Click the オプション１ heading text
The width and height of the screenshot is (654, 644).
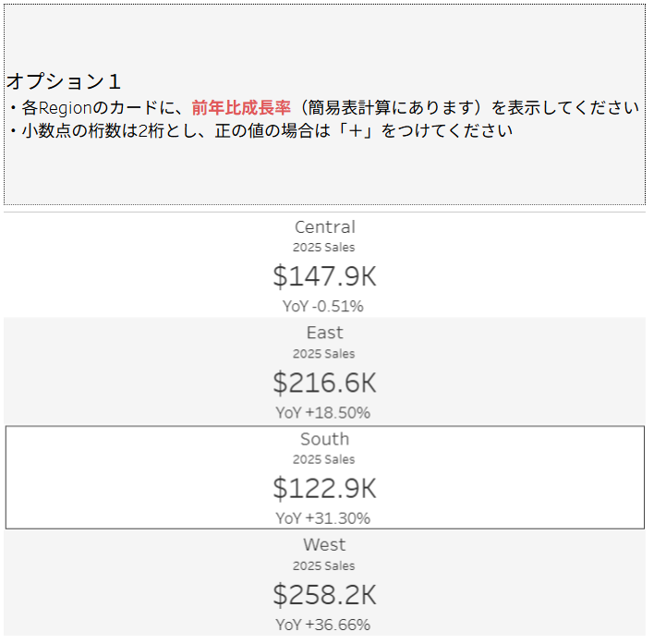[x=64, y=81]
